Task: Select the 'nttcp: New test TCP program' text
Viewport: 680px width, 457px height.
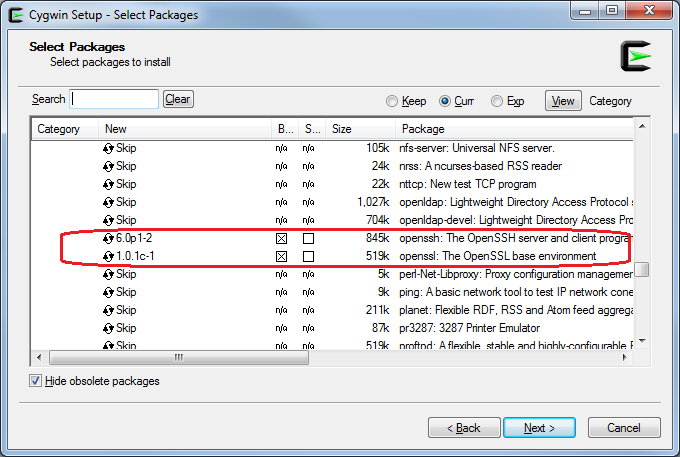Action: click(468, 184)
